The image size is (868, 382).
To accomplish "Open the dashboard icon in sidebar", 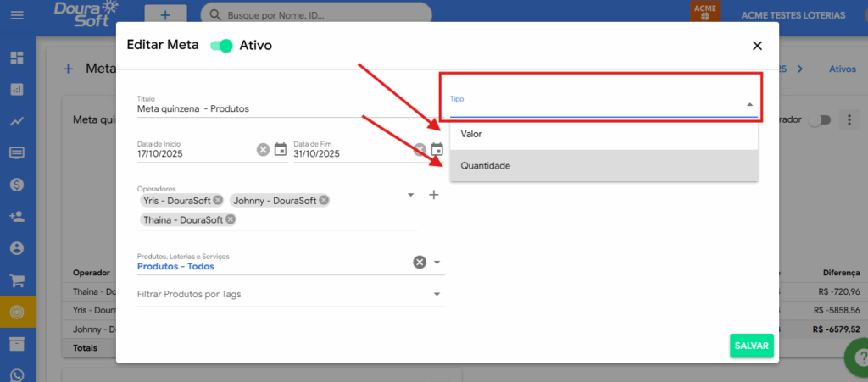I will point(17,58).
